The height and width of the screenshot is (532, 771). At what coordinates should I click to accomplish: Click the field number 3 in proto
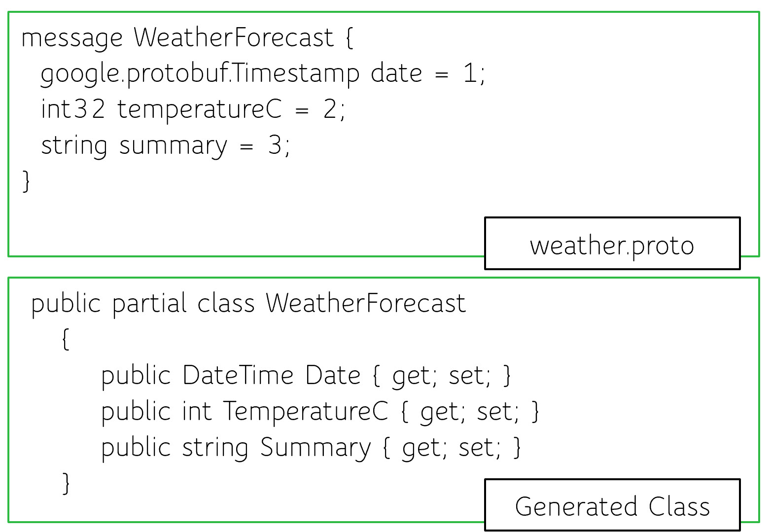[275, 145]
